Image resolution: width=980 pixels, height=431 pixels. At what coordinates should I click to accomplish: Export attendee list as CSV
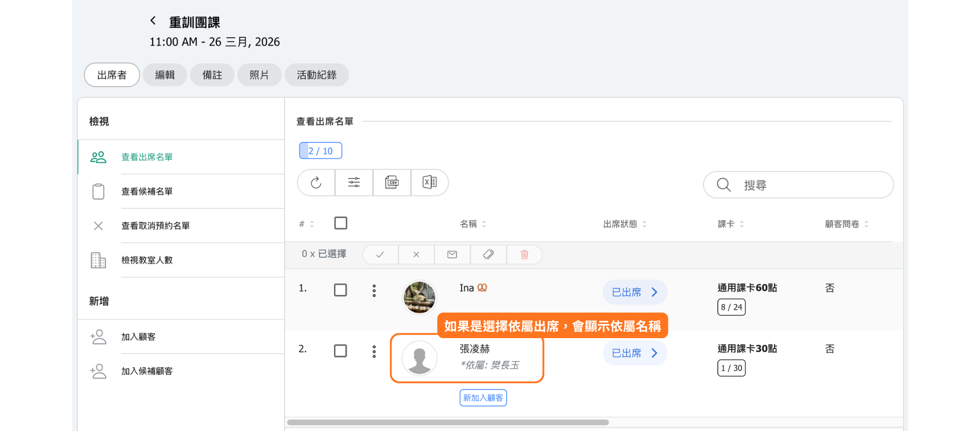pyautogui.click(x=392, y=182)
